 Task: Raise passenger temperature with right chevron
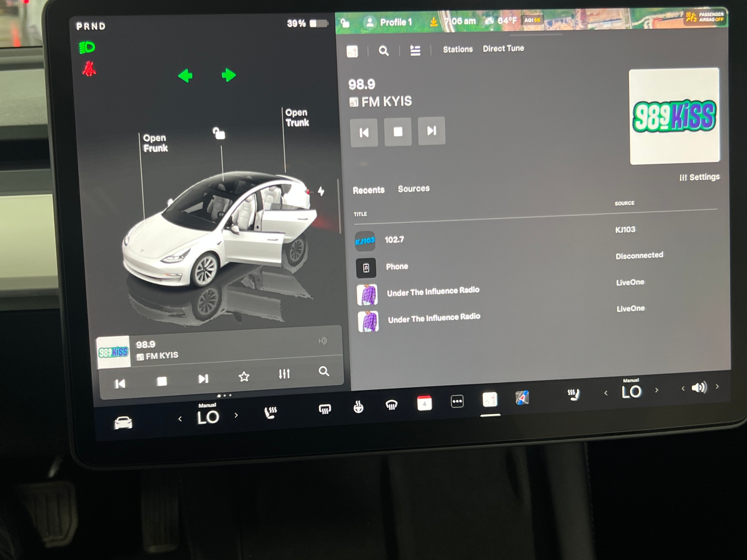tap(656, 390)
